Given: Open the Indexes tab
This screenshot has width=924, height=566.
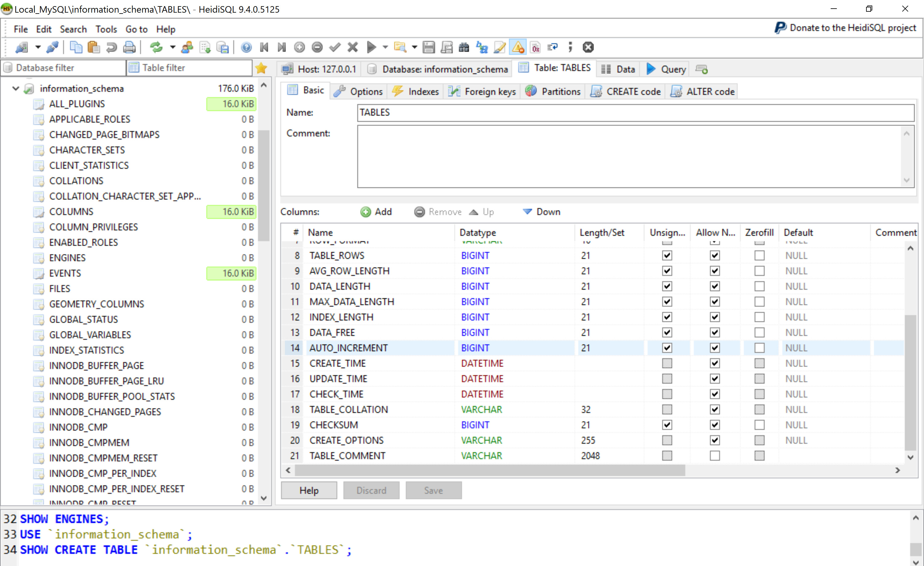Looking at the screenshot, I should tap(415, 91).
